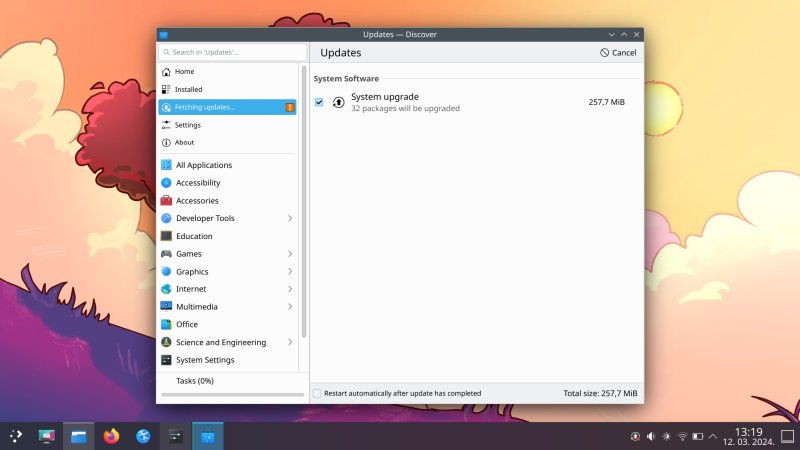Open the Home page
Viewport: 800px width, 450px height.
tap(228, 71)
